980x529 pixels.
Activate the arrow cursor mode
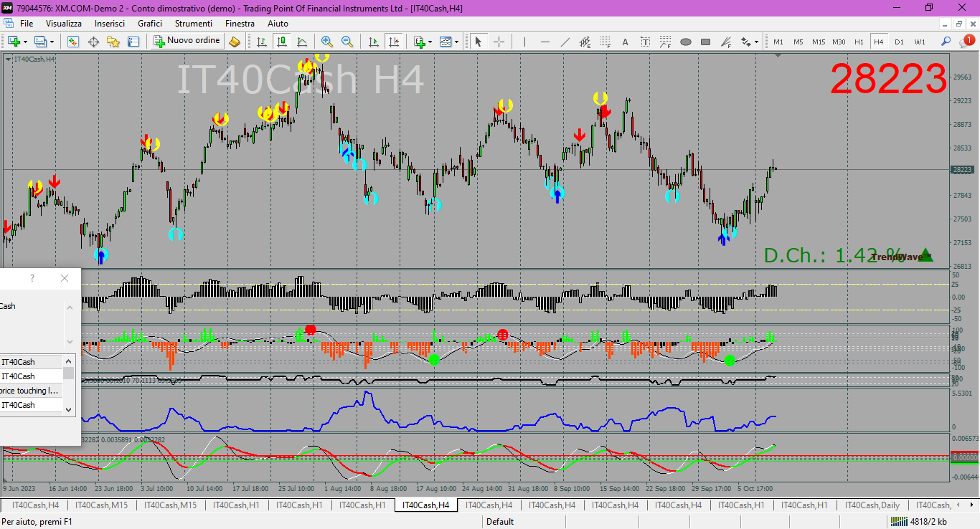(x=479, y=42)
